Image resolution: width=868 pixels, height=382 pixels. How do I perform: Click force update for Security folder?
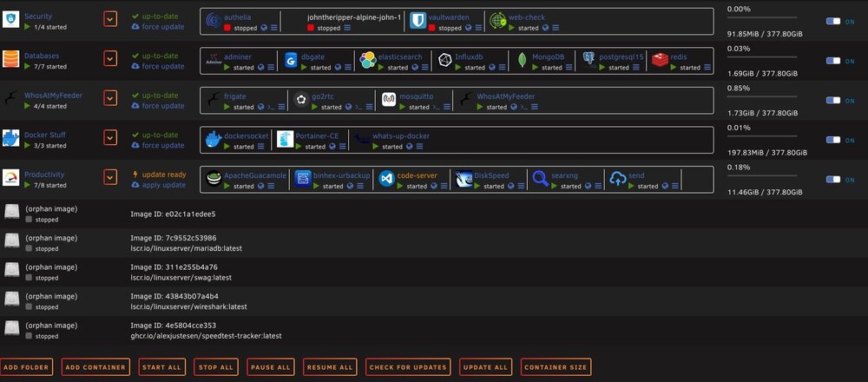tap(163, 27)
